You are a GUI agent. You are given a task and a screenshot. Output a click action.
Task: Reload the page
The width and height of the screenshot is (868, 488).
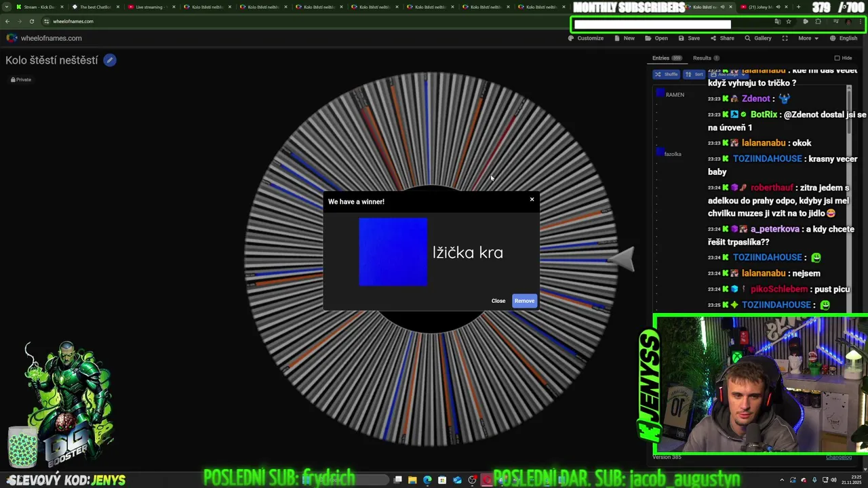(31, 21)
